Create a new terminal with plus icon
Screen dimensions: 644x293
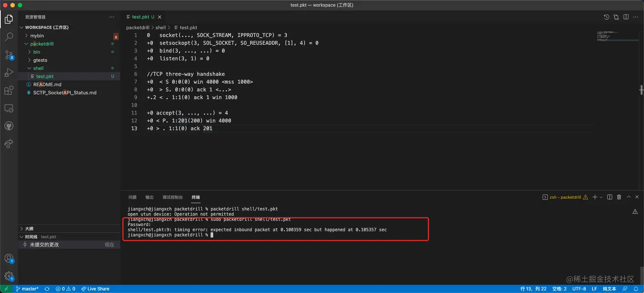(595, 197)
